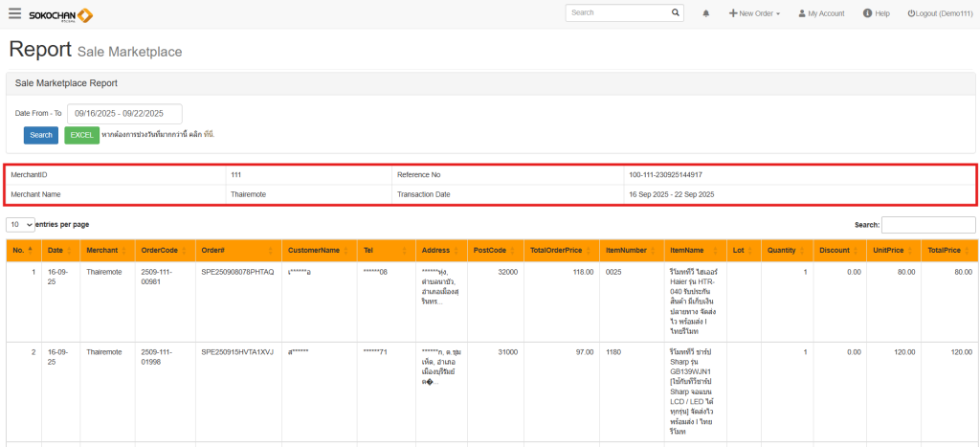Open the notifications bell

(x=706, y=13)
